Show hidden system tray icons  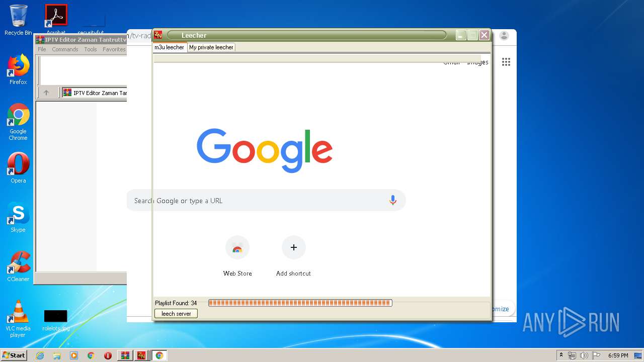click(x=561, y=355)
